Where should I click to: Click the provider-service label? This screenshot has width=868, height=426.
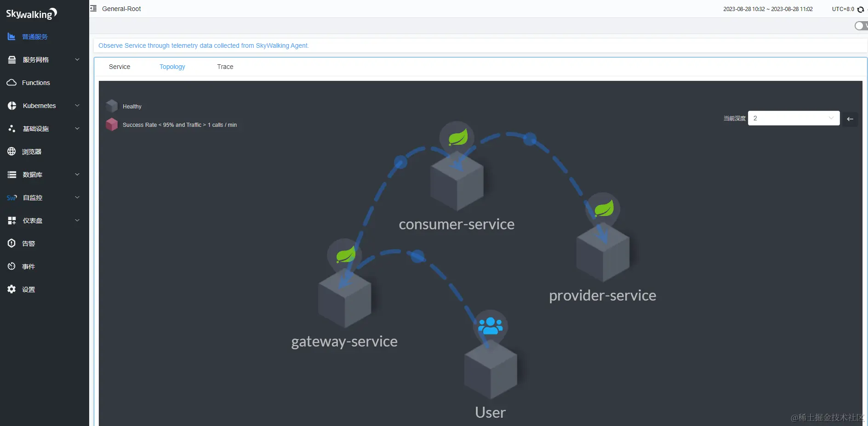coord(603,295)
